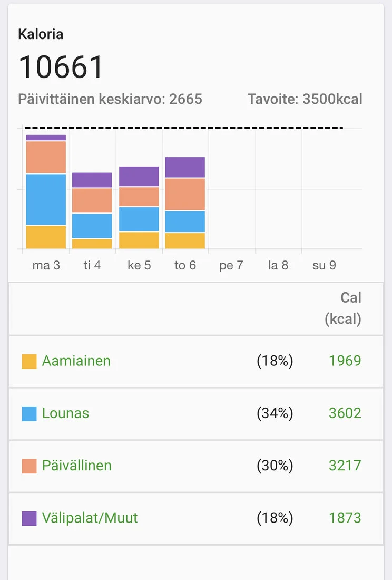The width and height of the screenshot is (392, 580).
Task: Select the to 6 bar in chart
Action: pos(185,203)
